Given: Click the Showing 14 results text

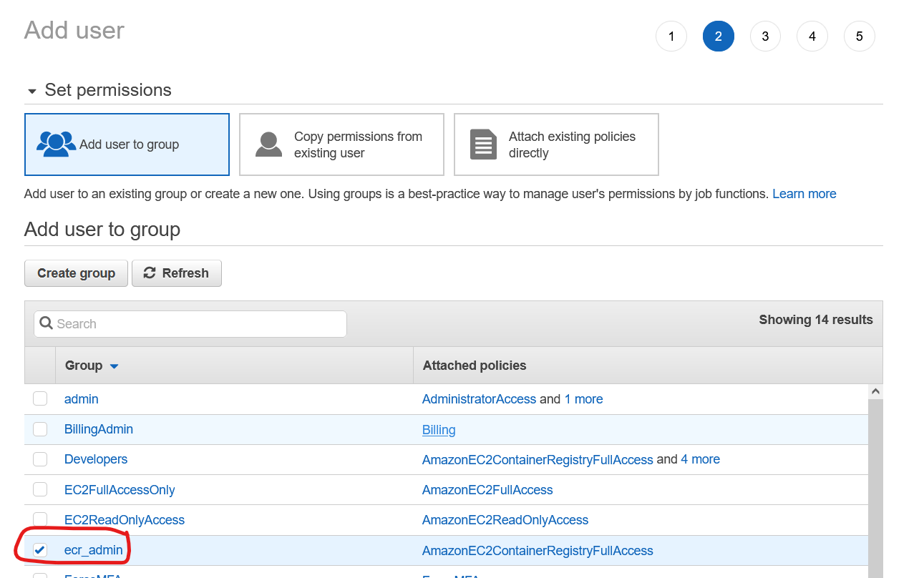Looking at the screenshot, I should point(816,320).
